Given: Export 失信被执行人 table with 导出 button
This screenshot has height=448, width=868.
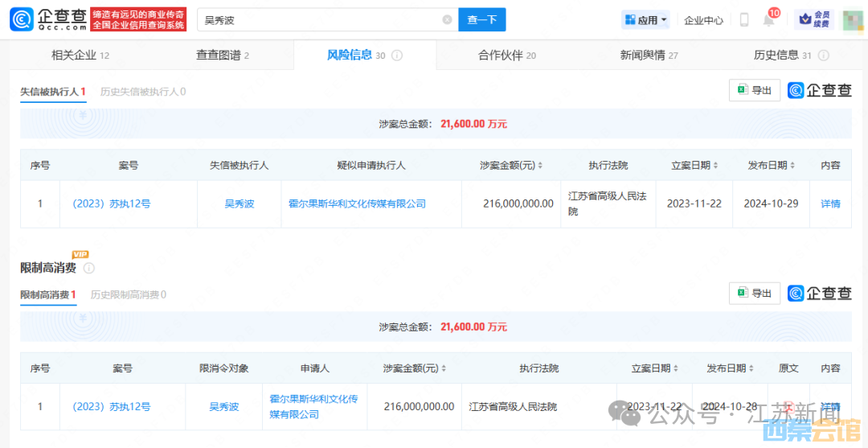Looking at the screenshot, I should pos(754,90).
